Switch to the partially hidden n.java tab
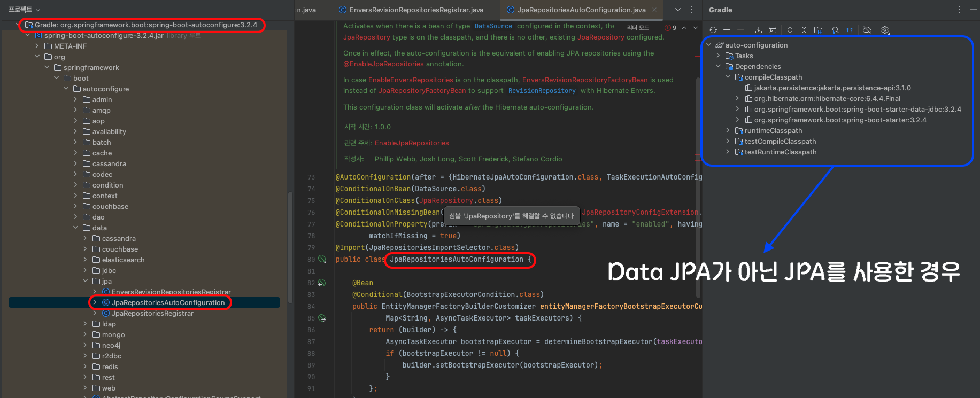Screen dimensions: 980x398 [x=307, y=10]
